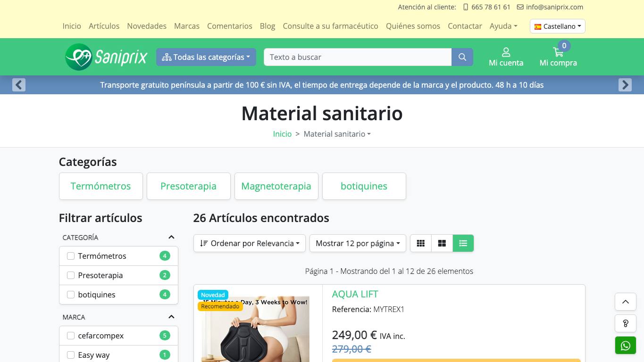Open Comentarios menu item
Image resolution: width=644 pixels, height=362 pixels.
(x=230, y=26)
